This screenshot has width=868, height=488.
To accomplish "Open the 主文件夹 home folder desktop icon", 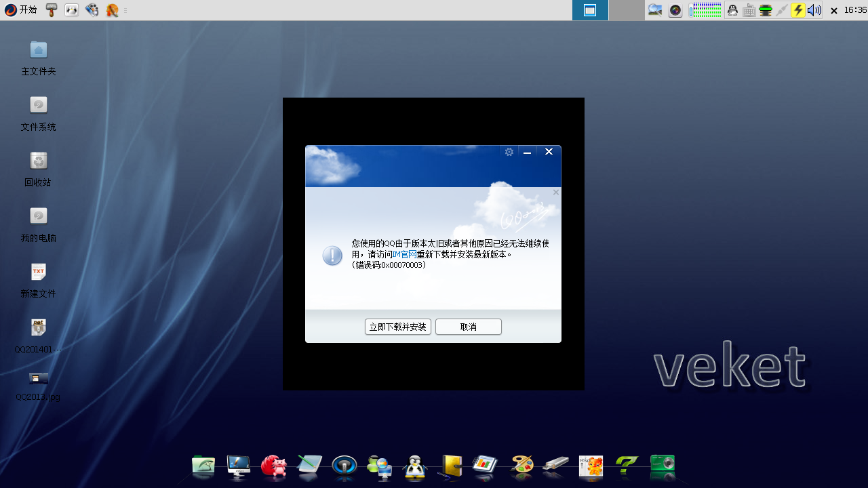I will 39,58.
